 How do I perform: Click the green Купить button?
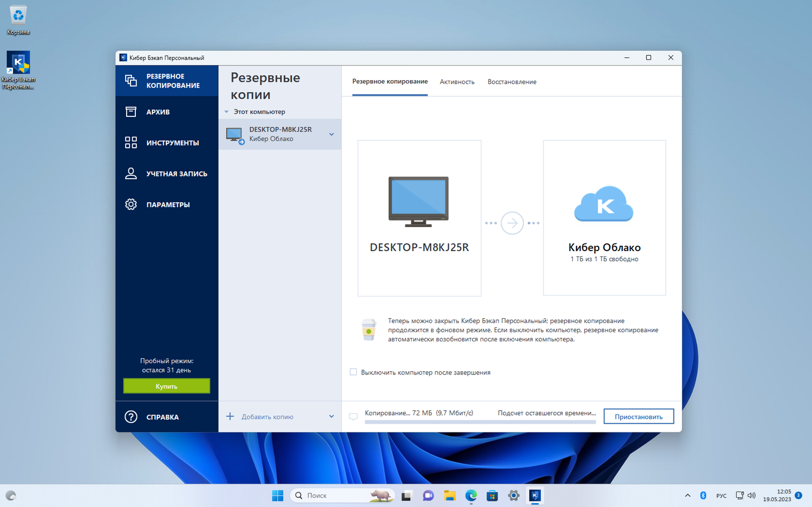tap(167, 386)
